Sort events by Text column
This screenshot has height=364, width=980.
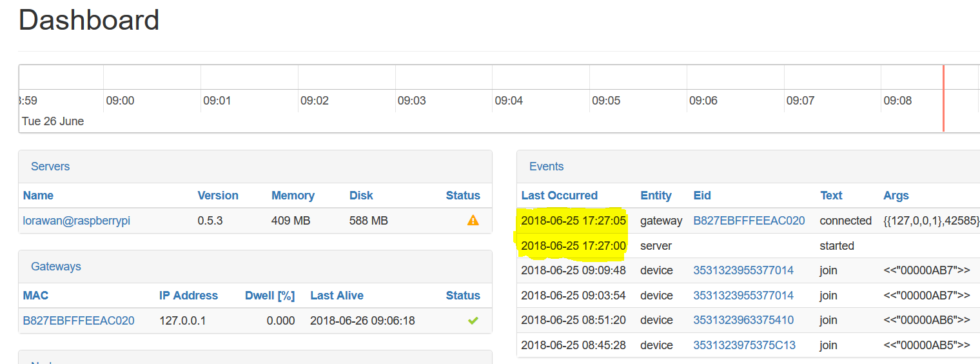[x=831, y=196]
